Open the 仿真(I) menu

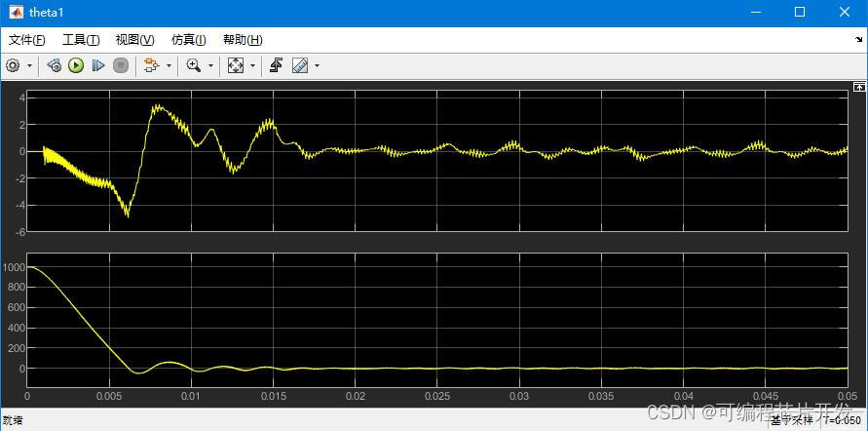pyautogui.click(x=189, y=40)
